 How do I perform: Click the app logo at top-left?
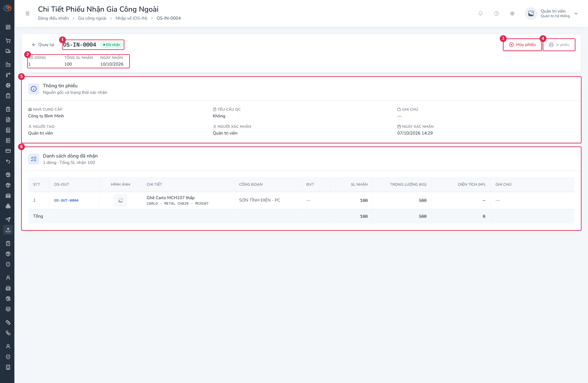click(x=7, y=8)
